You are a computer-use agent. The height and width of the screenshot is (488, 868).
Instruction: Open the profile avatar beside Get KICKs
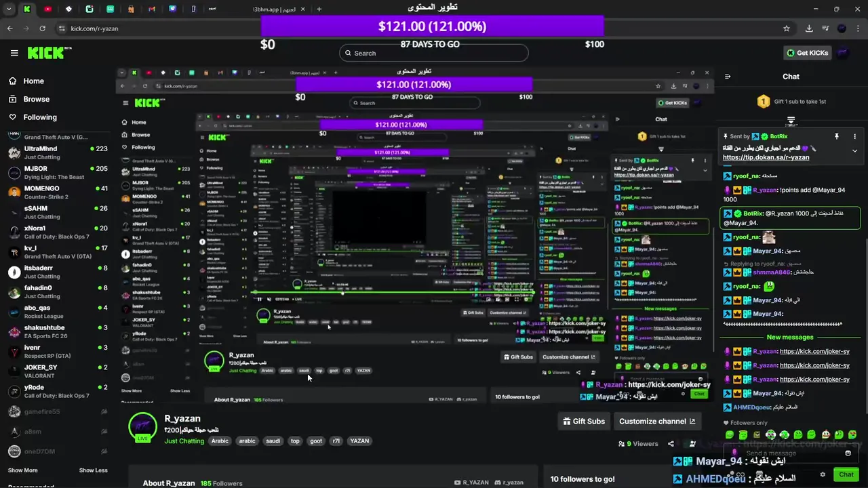pyautogui.click(x=843, y=53)
